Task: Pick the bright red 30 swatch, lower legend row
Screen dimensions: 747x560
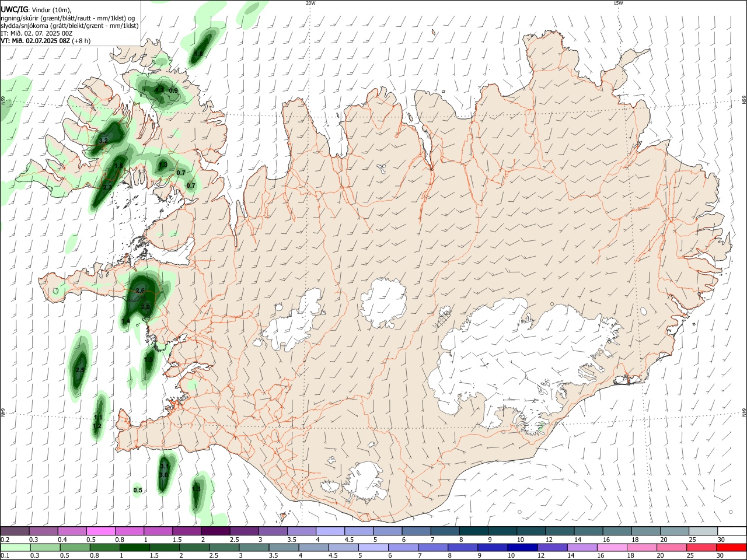Action: coord(731,547)
